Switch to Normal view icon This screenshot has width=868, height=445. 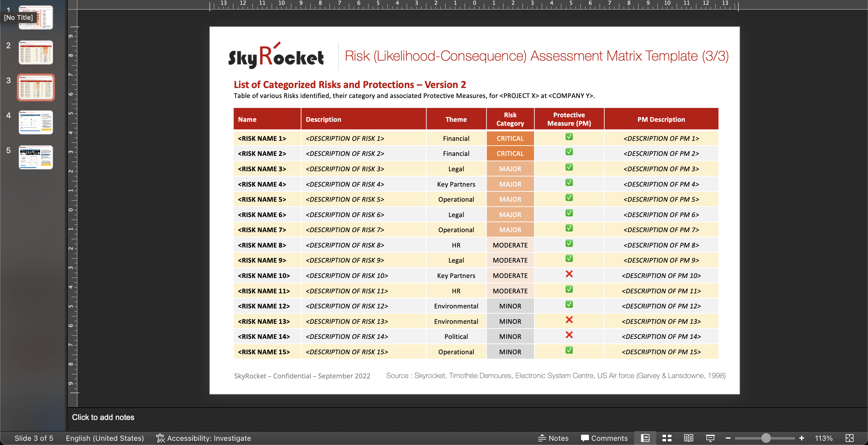click(645, 438)
